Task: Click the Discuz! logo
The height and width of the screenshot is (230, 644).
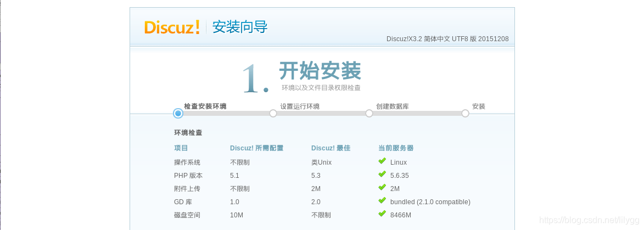Action: [172, 27]
